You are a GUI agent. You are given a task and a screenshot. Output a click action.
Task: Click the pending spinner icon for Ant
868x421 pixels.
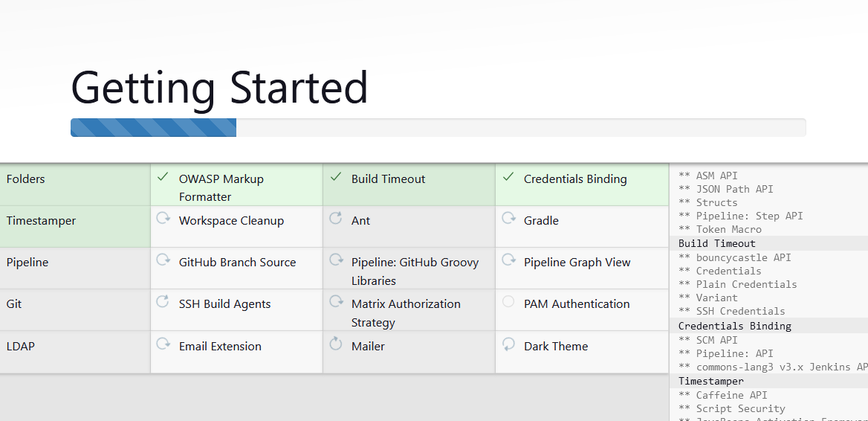[x=335, y=218]
